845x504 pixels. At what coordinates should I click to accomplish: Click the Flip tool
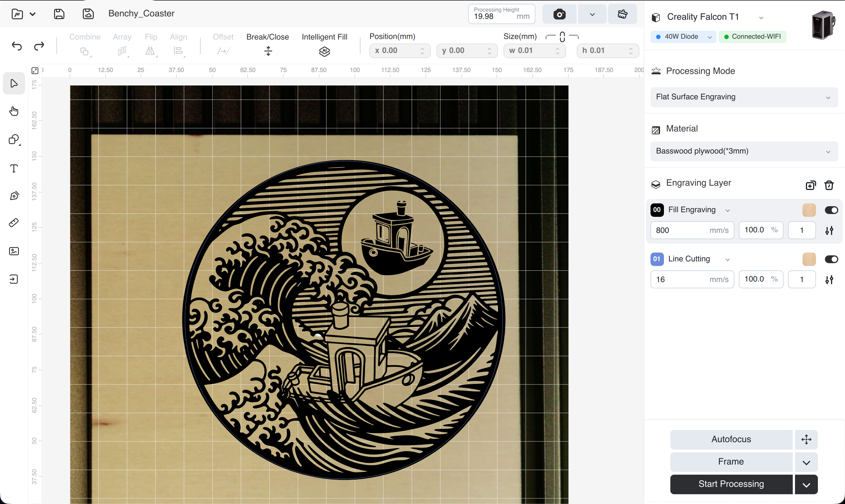click(x=151, y=44)
